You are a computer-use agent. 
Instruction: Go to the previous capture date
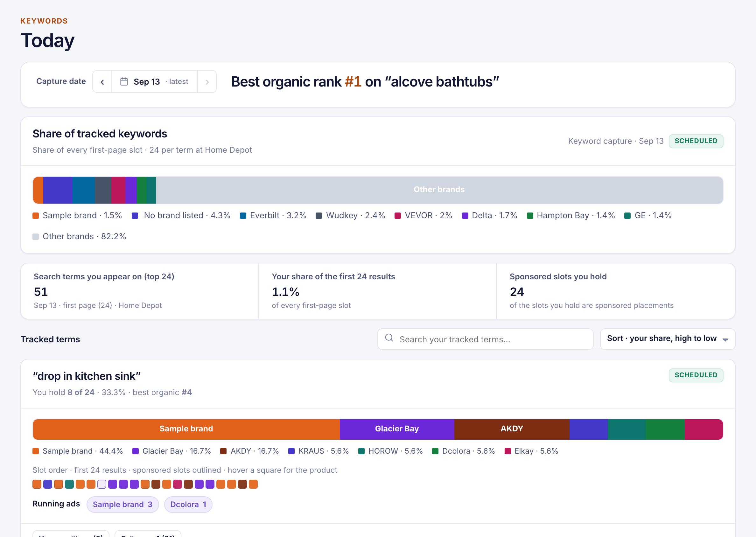102,82
